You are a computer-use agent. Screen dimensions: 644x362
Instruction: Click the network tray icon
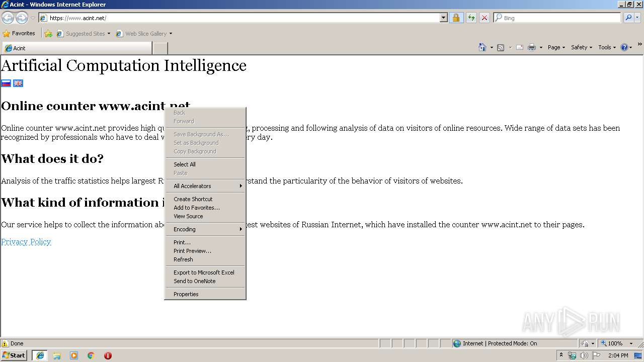pyautogui.click(x=572, y=355)
